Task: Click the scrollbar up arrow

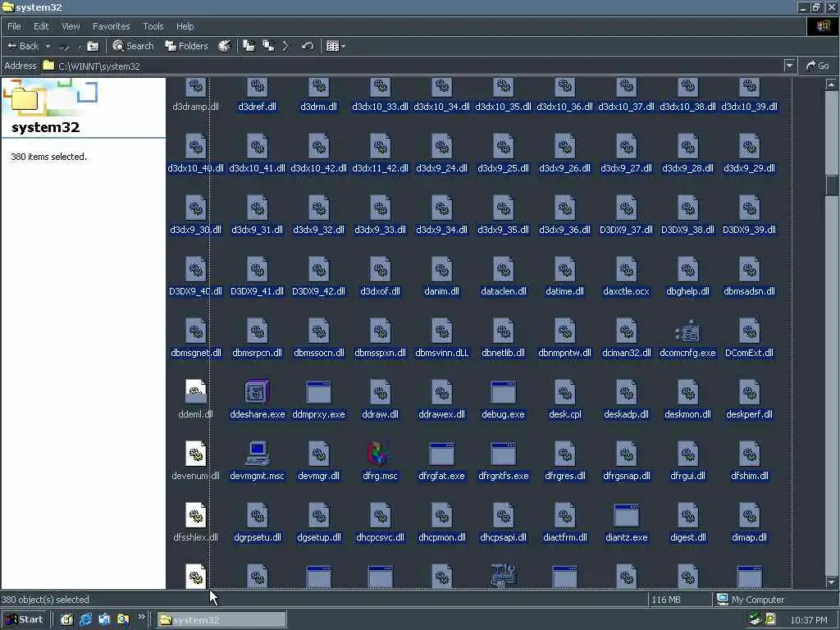Action: click(x=832, y=84)
